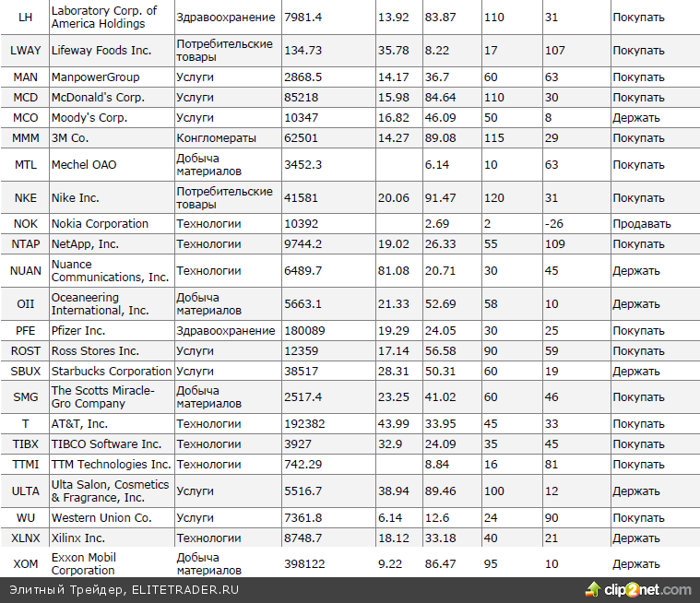Screen dimensions: 700x603
Task: Click 'NetApp, Inc.' company name
Action: [85, 244]
